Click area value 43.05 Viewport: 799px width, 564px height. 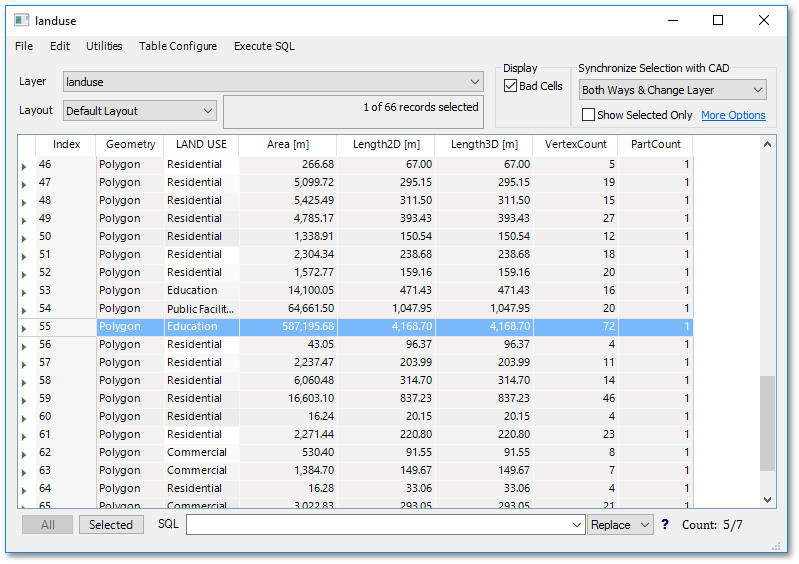point(288,344)
